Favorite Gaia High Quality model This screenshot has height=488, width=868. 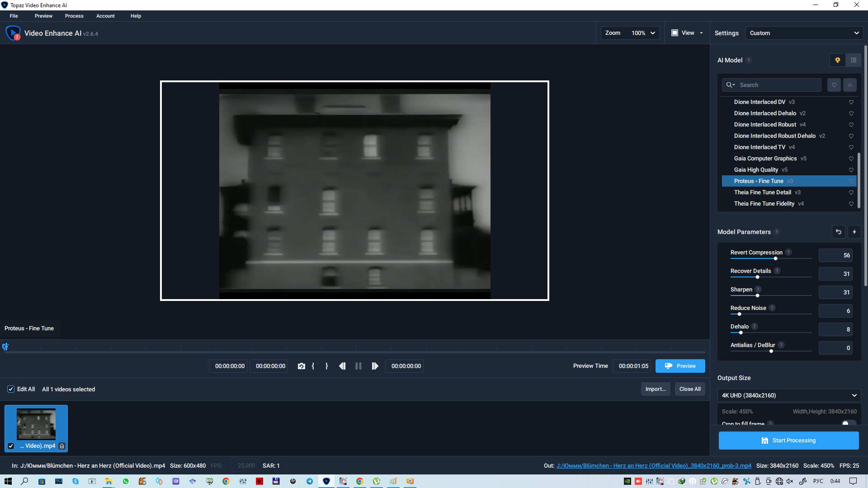tap(851, 170)
